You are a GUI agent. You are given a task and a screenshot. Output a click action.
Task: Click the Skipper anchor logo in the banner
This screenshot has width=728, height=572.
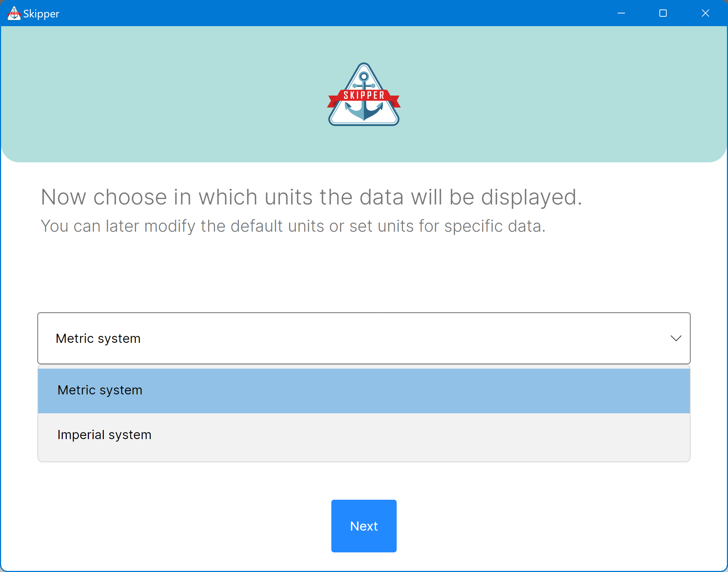pyautogui.click(x=364, y=94)
